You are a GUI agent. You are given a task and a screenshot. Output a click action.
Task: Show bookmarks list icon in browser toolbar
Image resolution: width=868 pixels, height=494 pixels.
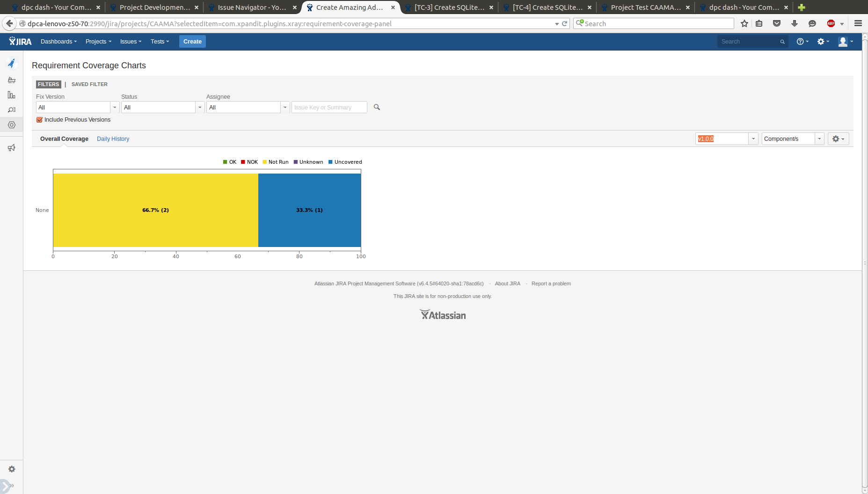pos(759,23)
